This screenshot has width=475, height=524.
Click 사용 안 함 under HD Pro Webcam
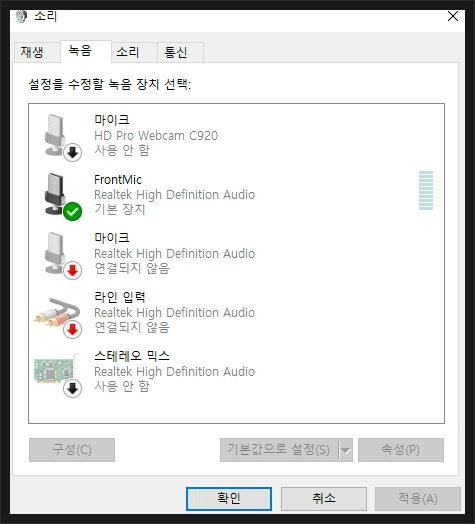(122, 150)
